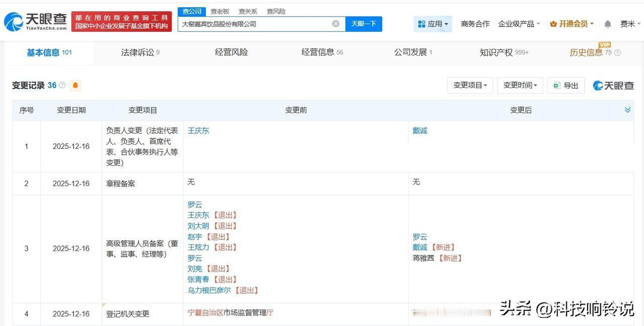Click 蒋雅茜 in the 变更后 column
644x326 pixels.
point(423,258)
